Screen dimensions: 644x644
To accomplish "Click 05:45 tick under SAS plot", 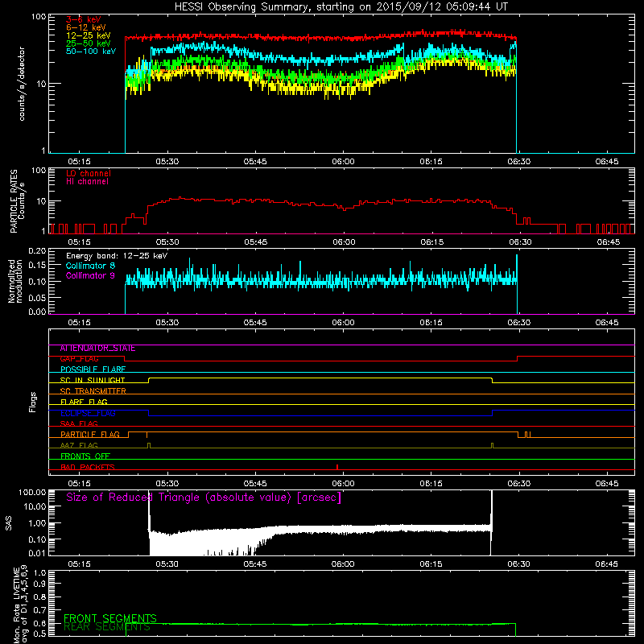I will coord(255,564).
